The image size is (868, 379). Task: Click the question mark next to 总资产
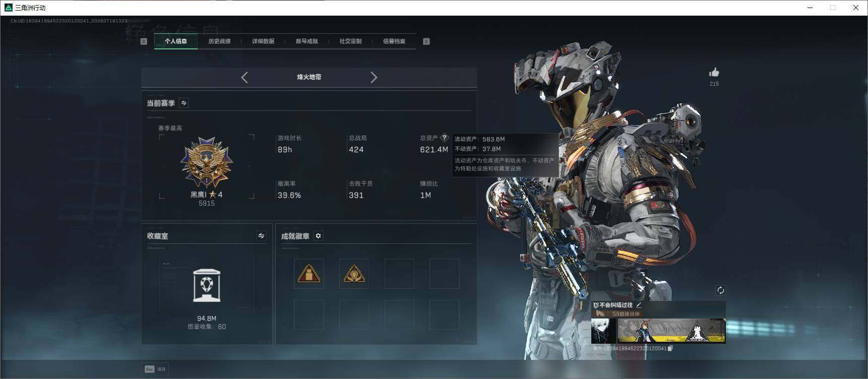444,137
